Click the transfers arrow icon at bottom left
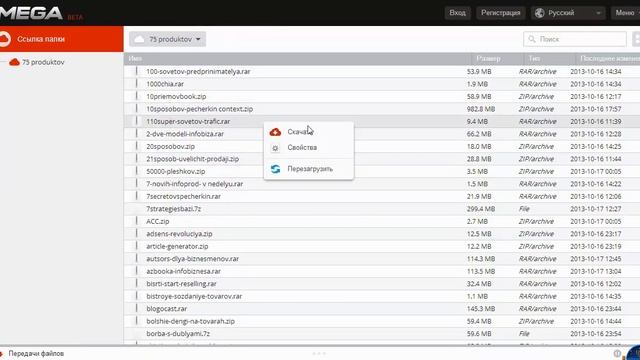Viewport: 640px width, 360px height. pyautogui.click(x=2, y=353)
